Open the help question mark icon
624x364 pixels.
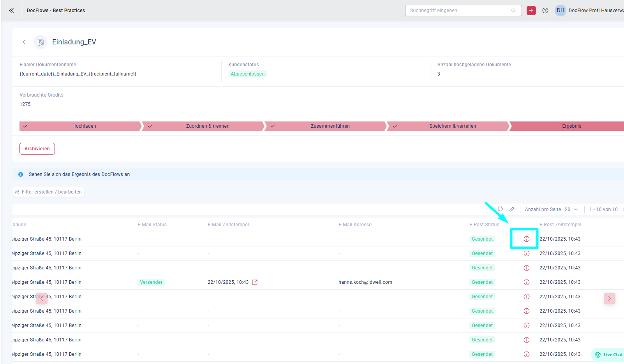545,11
